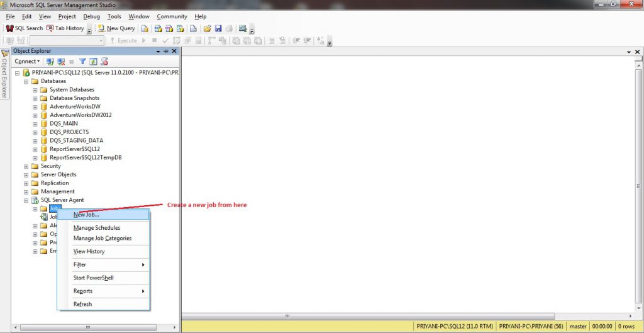Click the Open File folder icon
The height and width of the screenshot is (333, 644).
coord(207,28)
